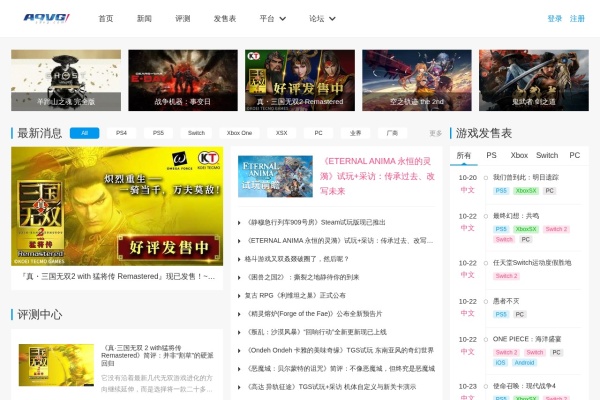
Task: Open the 恶魔城：贝尔蒙特的诅咒 简评 item
Action: point(340,369)
